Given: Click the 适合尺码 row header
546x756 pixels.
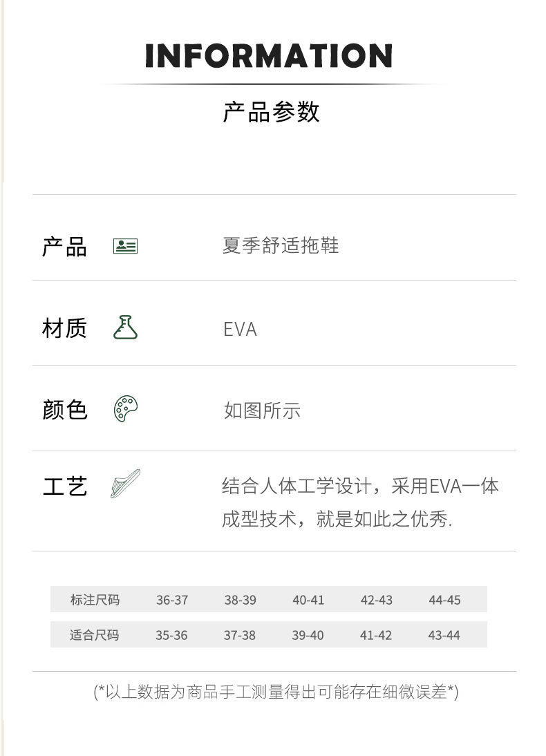Looking at the screenshot, I should 95,635.
